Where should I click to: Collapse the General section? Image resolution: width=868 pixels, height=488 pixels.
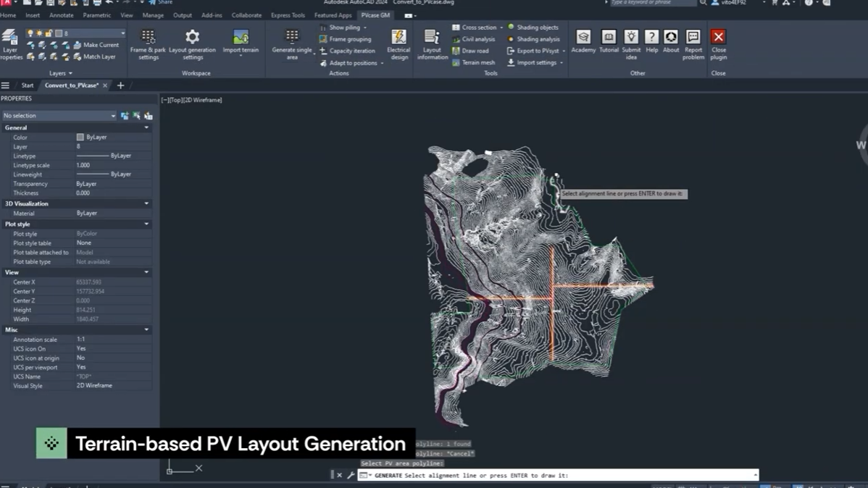click(146, 128)
